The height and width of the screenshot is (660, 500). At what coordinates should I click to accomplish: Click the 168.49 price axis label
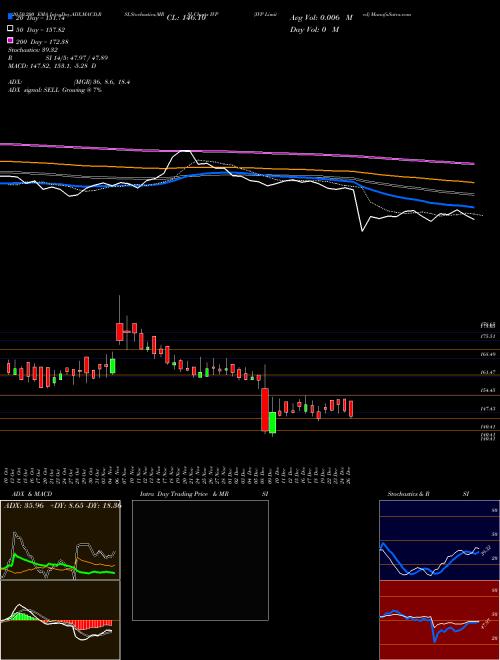(x=489, y=354)
